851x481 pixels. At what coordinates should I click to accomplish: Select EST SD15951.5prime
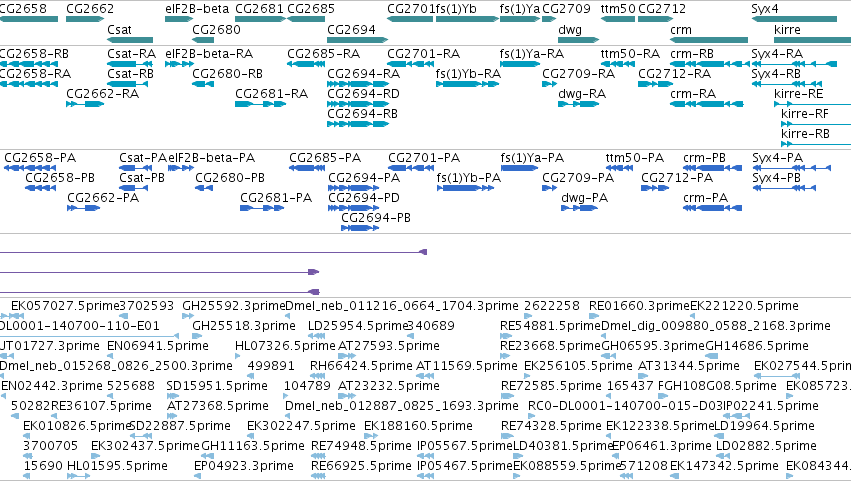172,396
